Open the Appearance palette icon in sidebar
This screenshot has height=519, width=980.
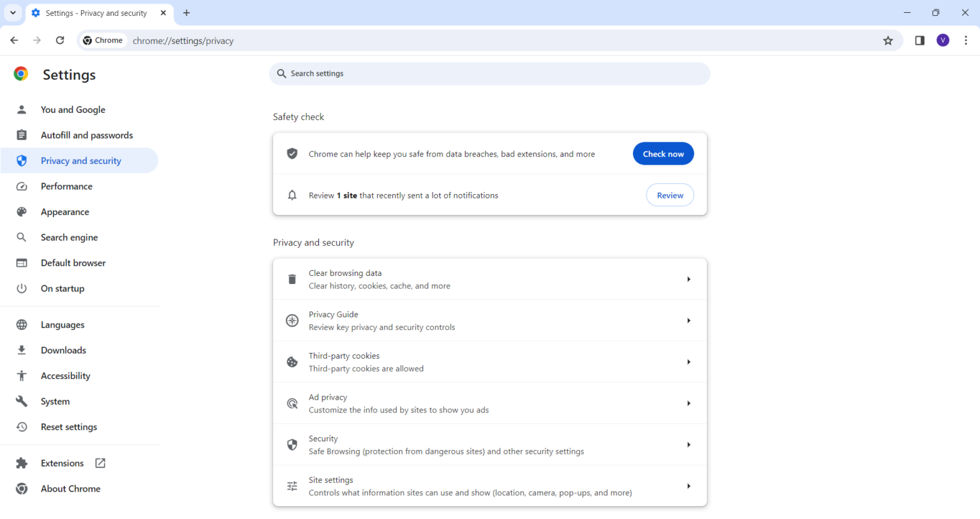22,211
